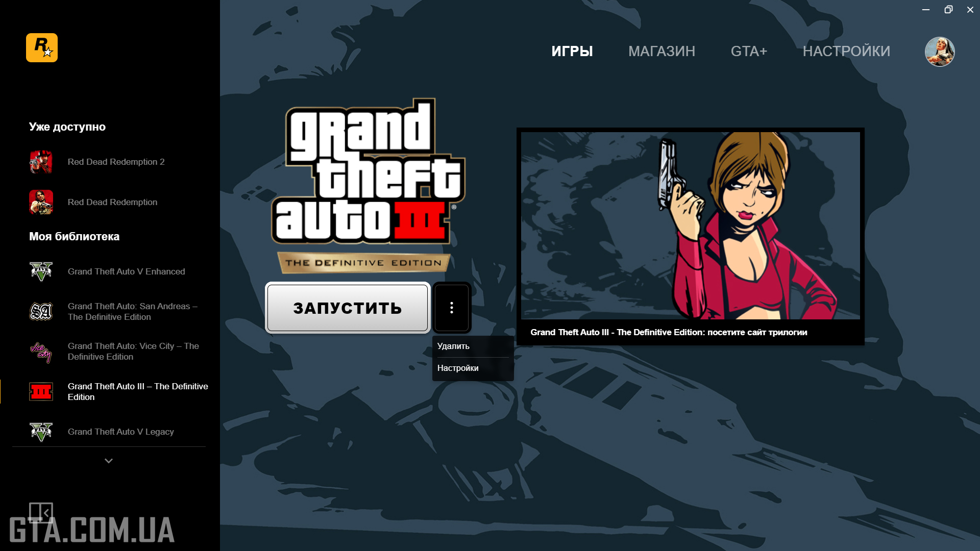The width and height of the screenshot is (980, 551).
Task: Switch to the ИГРЫ tab
Action: coord(572,51)
